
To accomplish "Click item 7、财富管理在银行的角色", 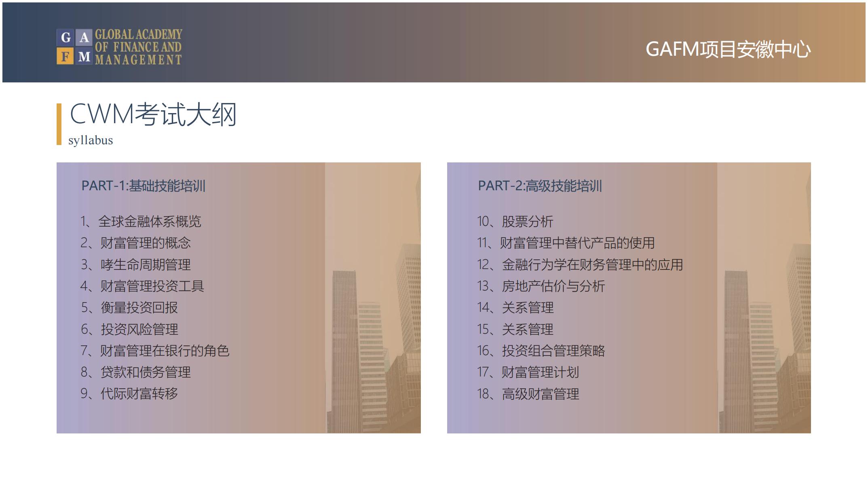I will [x=155, y=351].
